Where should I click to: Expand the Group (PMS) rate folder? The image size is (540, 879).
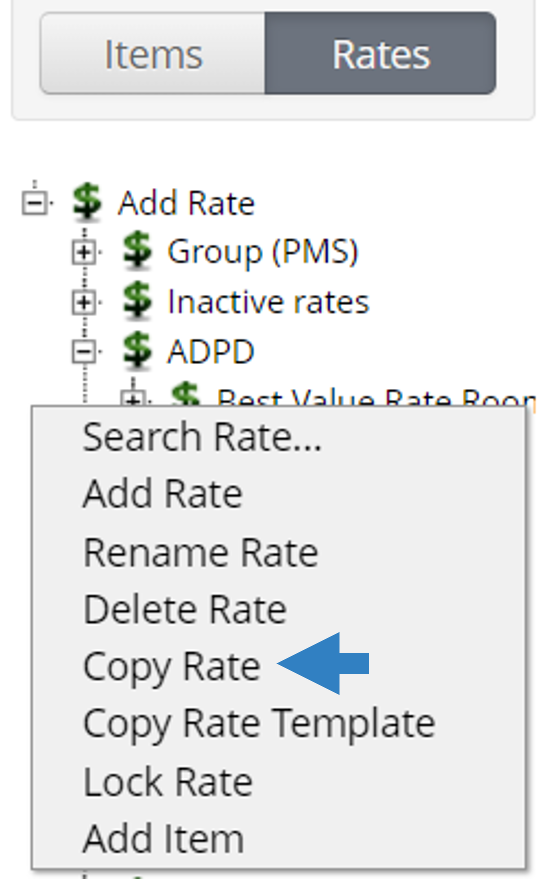(x=84, y=253)
